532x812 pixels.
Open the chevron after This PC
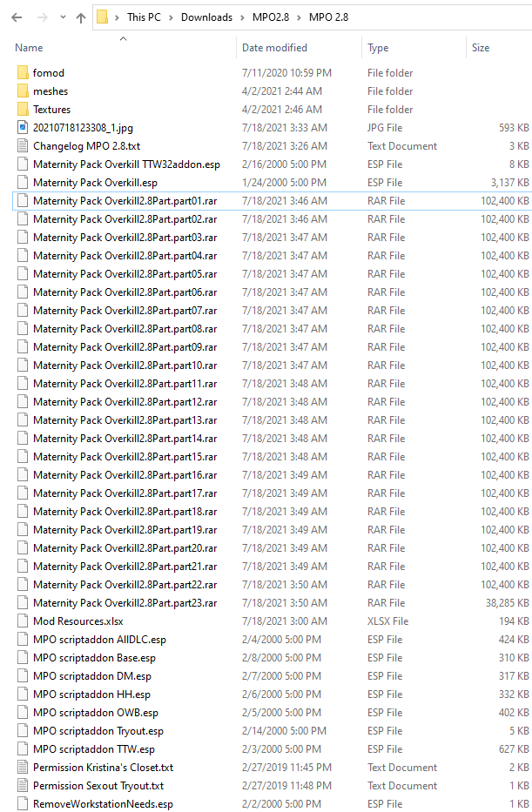pos(171,17)
